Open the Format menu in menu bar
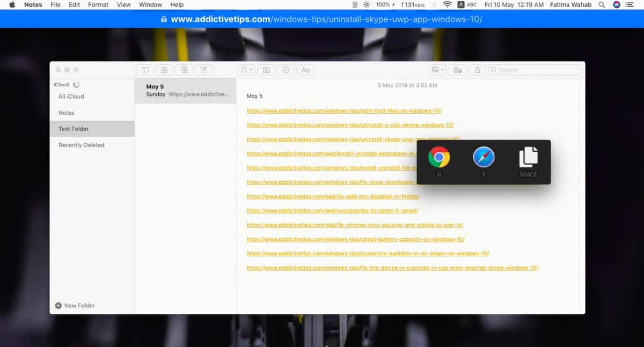The image size is (644, 347). coord(98,5)
